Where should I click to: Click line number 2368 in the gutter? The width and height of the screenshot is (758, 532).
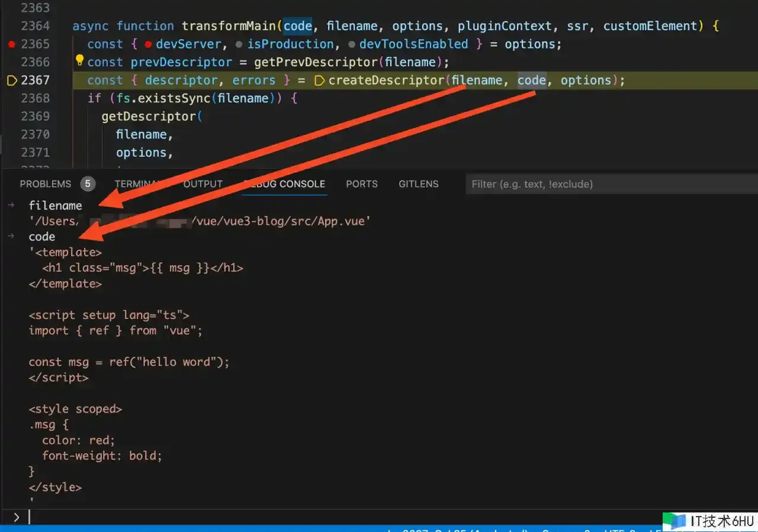(35, 98)
